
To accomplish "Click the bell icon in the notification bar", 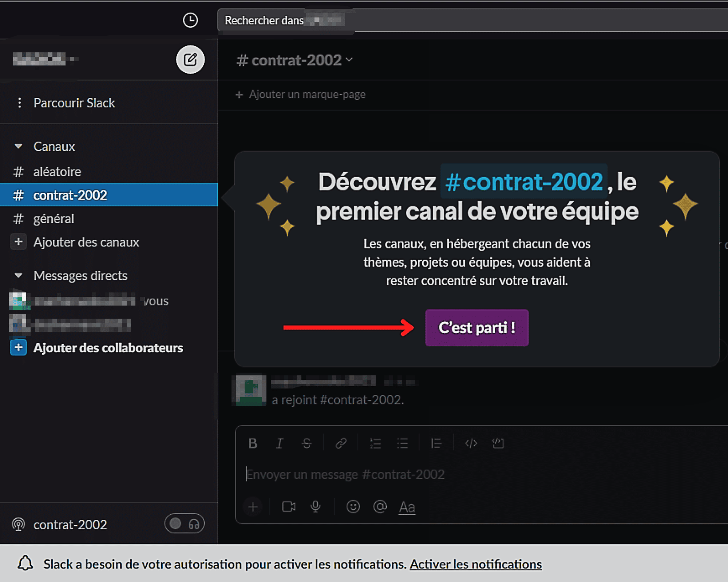I will [25, 563].
